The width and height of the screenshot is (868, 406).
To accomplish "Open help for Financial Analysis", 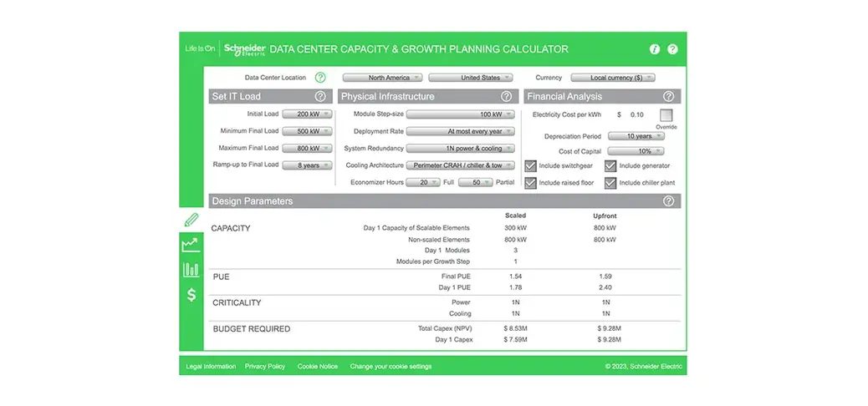I will click(668, 96).
